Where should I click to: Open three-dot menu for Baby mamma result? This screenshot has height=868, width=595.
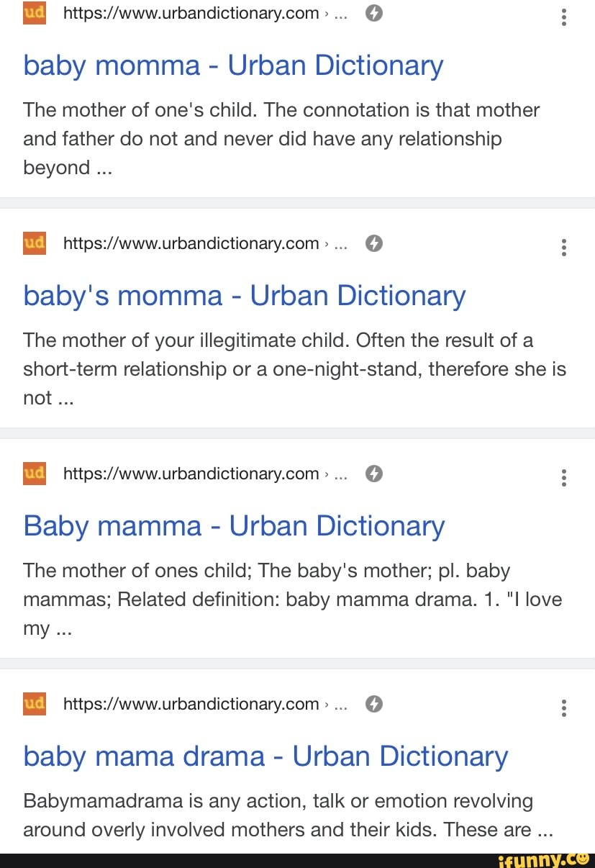(564, 477)
